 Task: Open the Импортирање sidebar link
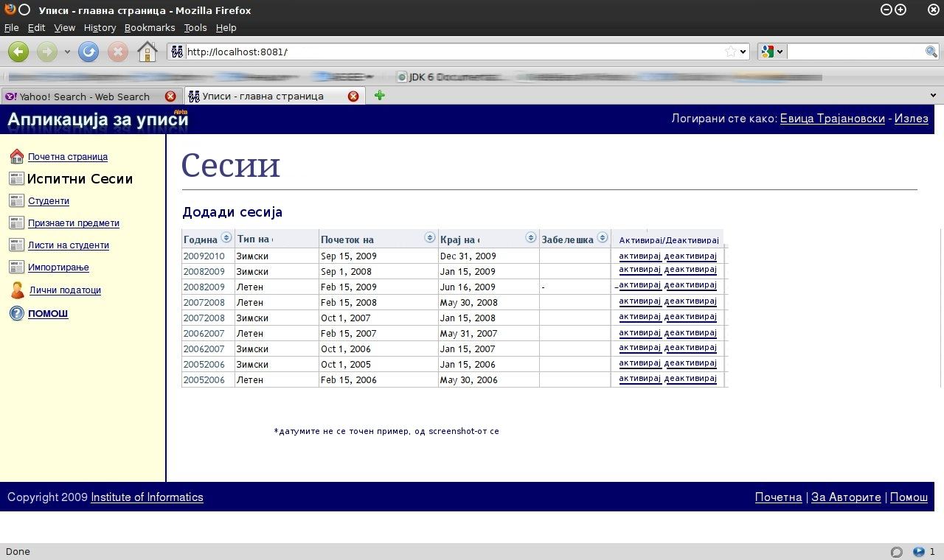58,267
